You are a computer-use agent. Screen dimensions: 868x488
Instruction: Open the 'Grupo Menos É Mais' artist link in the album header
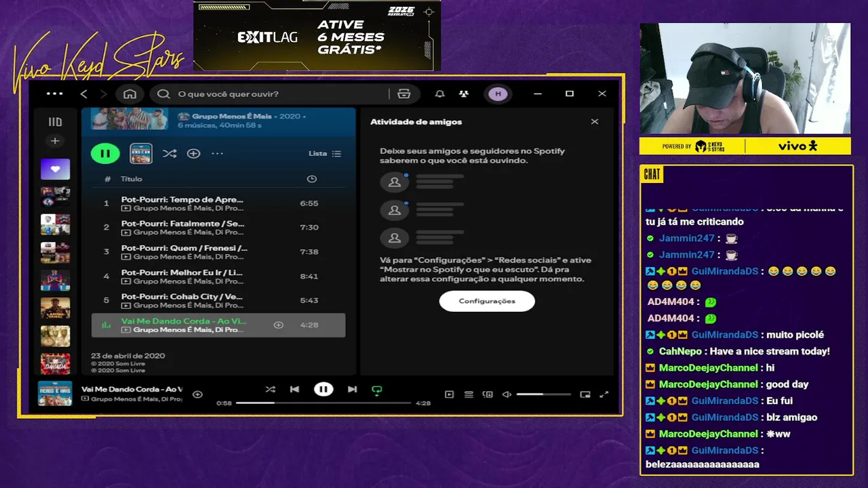tap(231, 116)
